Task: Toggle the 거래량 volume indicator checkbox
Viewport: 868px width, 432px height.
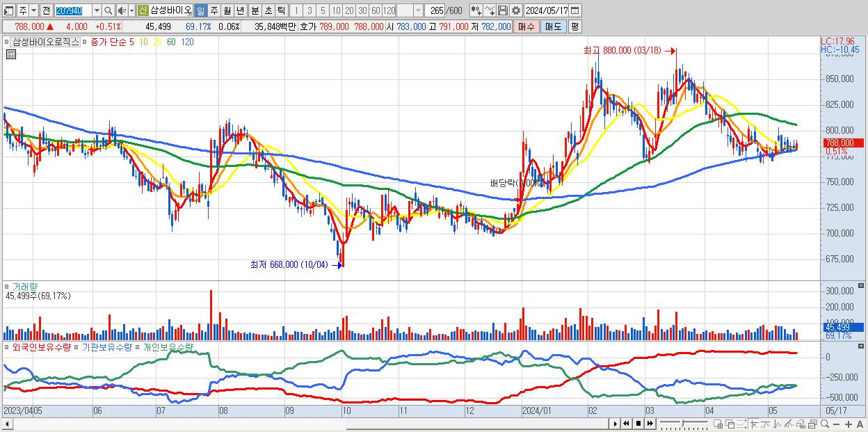Action: [x=7, y=286]
